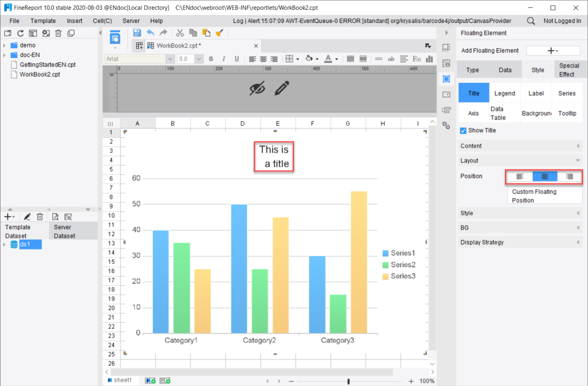The width and height of the screenshot is (588, 386).
Task: Expand the demo folder
Action: tap(4, 45)
